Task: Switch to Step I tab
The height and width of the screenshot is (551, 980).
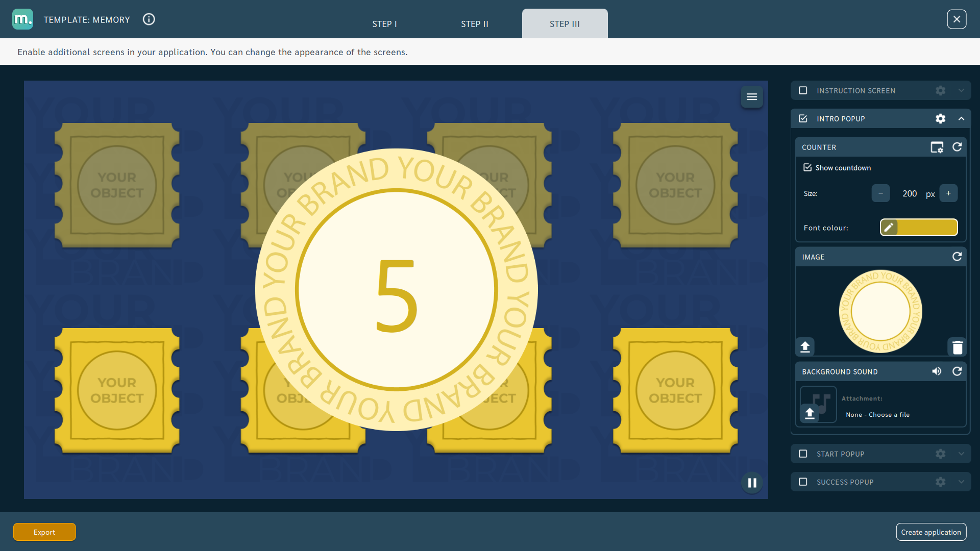Action: click(384, 24)
